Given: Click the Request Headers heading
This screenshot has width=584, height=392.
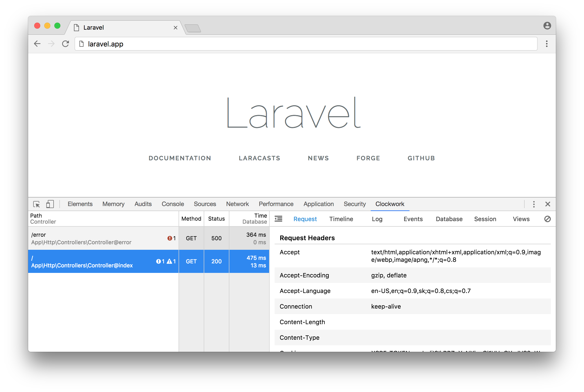Looking at the screenshot, I should pos(307,238).
